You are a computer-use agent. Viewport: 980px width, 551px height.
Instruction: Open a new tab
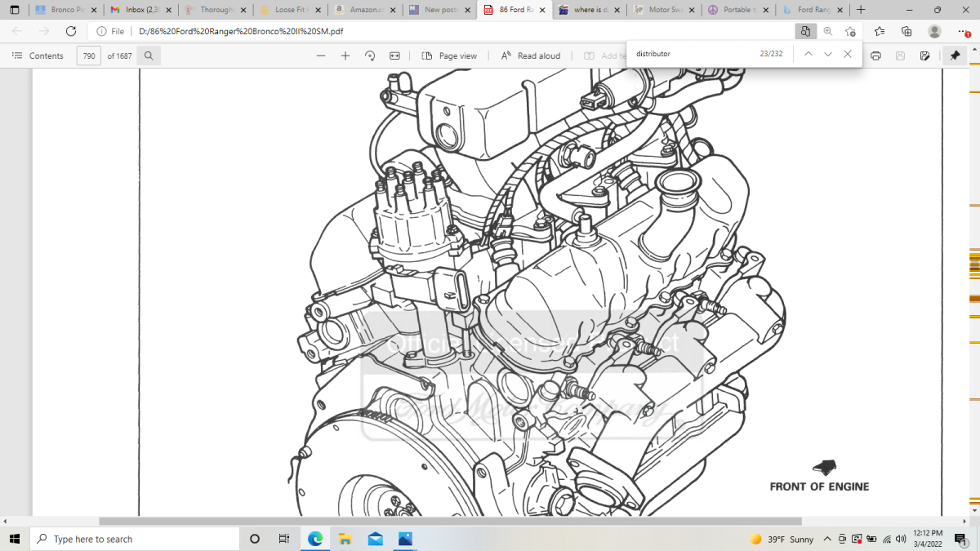click(x=861, y=10)
